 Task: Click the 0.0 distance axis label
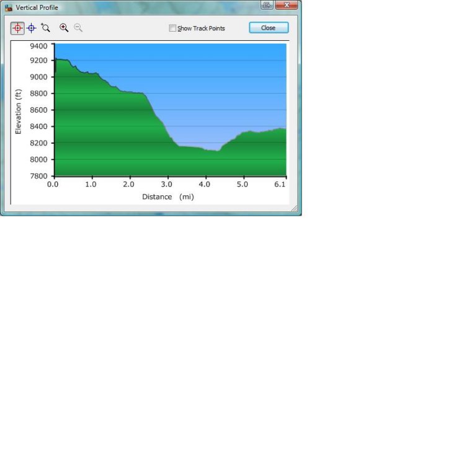click(53, 184)
